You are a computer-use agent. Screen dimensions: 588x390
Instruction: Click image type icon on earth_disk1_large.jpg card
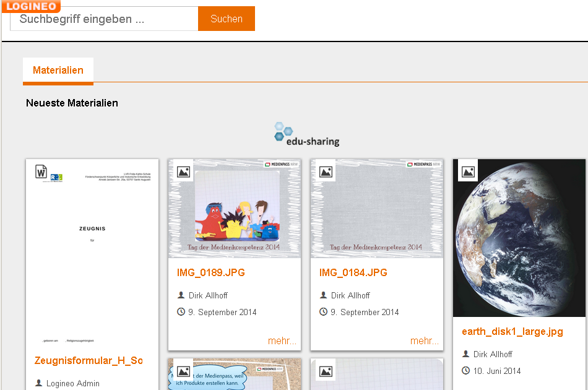[468, 171]
